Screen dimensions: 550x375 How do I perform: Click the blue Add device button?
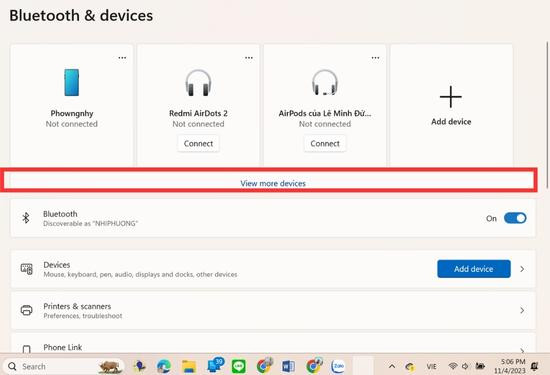point(474,269)
